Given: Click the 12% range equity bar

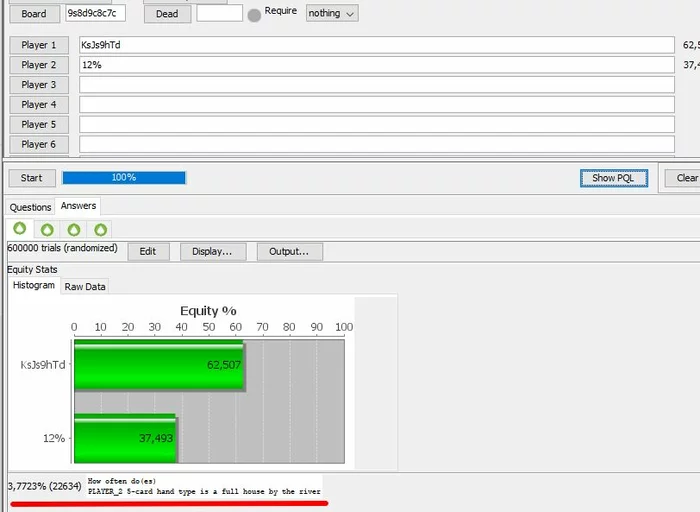Looking at the screenshot, I should [x=125, y=439].
